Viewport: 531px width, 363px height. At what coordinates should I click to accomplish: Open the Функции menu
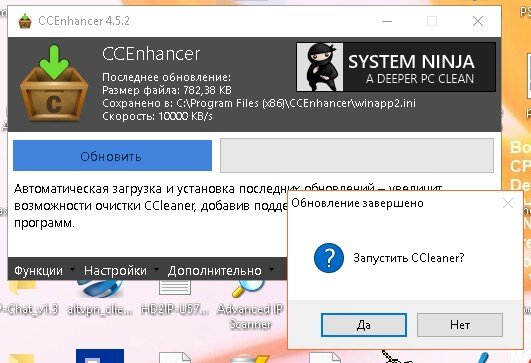pyautogui.click(x=39, y=271)
